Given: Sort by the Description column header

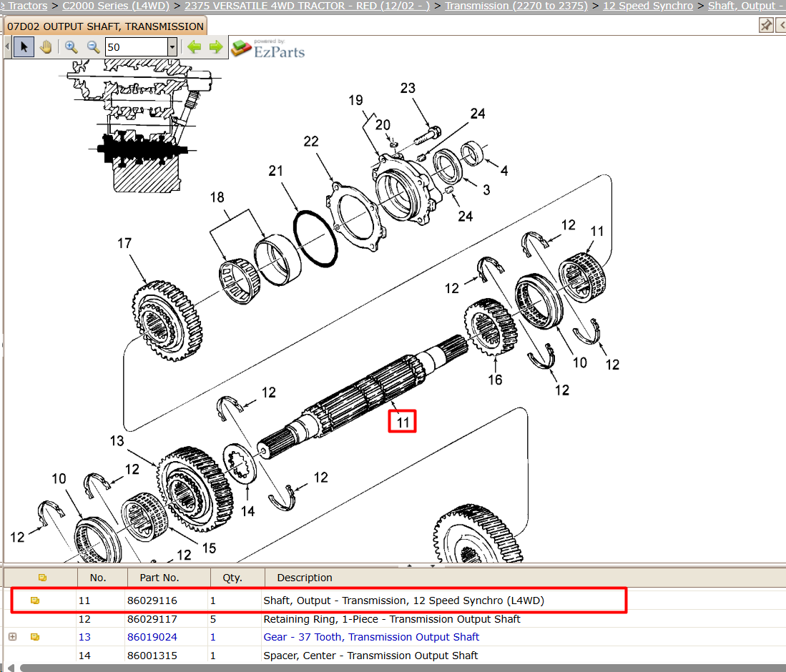Looking at the screenshot, I should point(525,578).
